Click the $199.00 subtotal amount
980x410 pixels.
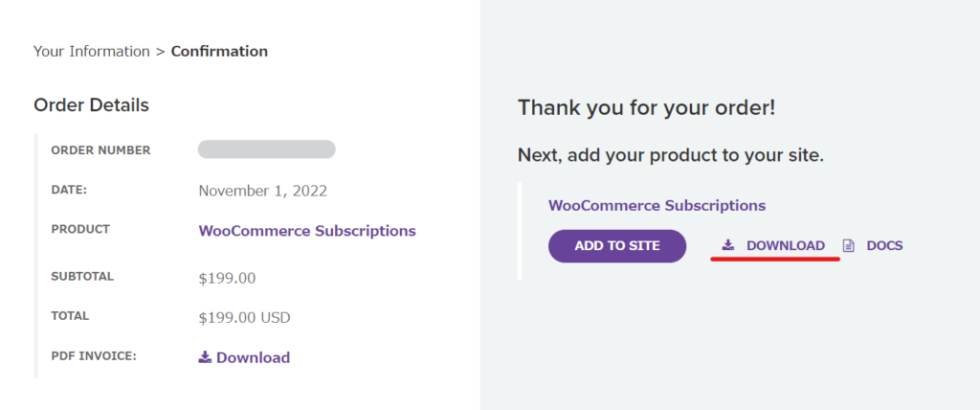[x=227, y=278]
